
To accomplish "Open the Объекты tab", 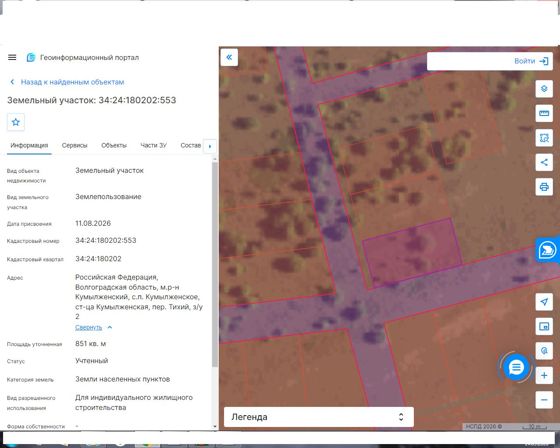I will coord(114,145).
